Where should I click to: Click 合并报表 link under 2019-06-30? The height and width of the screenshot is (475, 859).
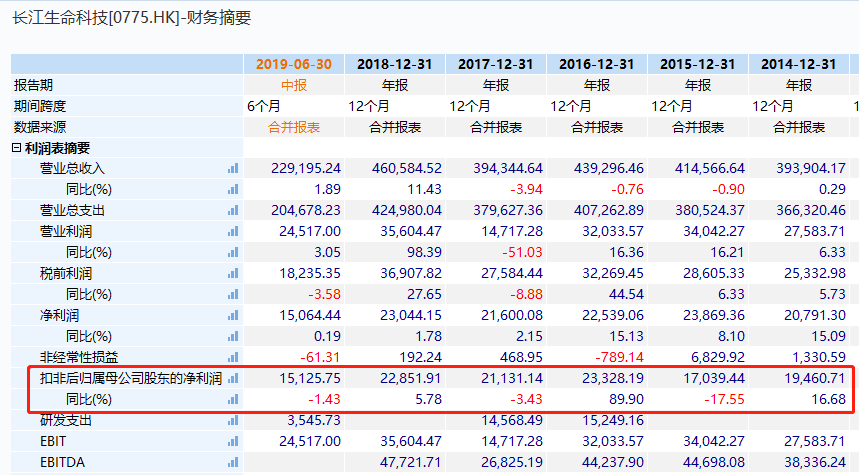(294, 127)
